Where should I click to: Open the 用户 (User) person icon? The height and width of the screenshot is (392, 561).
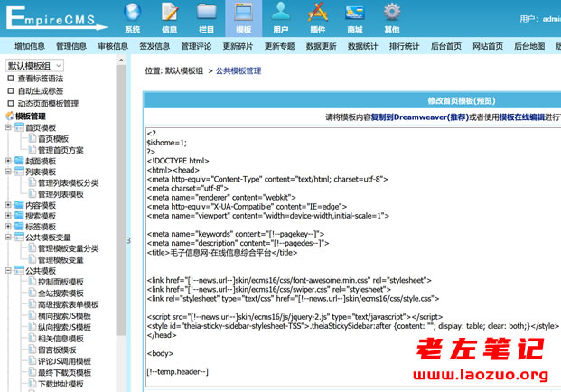click(281, 15)
